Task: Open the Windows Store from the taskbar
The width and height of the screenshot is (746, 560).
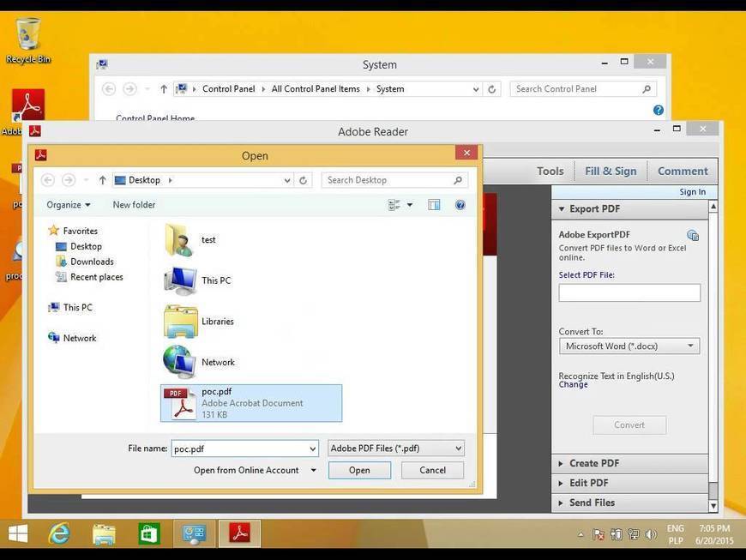Action: [148, 533]
